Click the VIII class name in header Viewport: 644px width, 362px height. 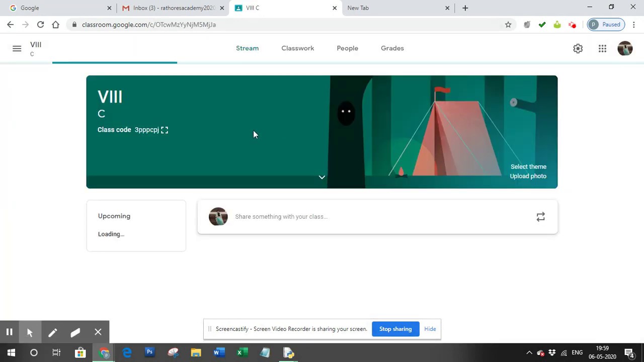pos(36,45)
